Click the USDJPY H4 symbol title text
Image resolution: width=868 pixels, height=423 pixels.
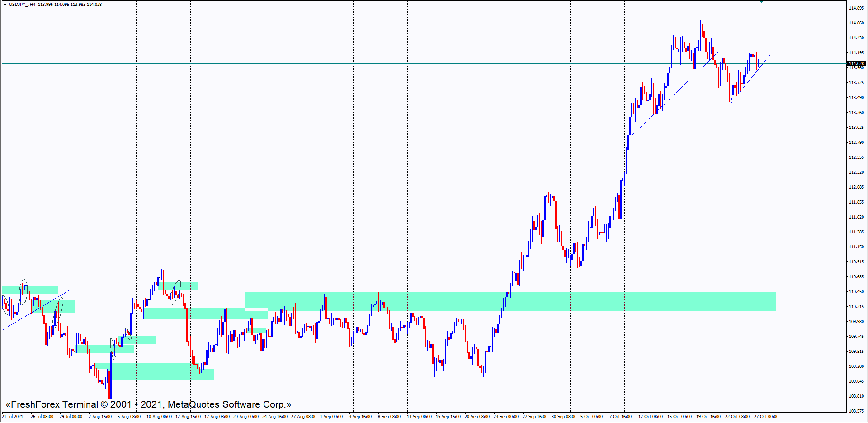[22, 4]
